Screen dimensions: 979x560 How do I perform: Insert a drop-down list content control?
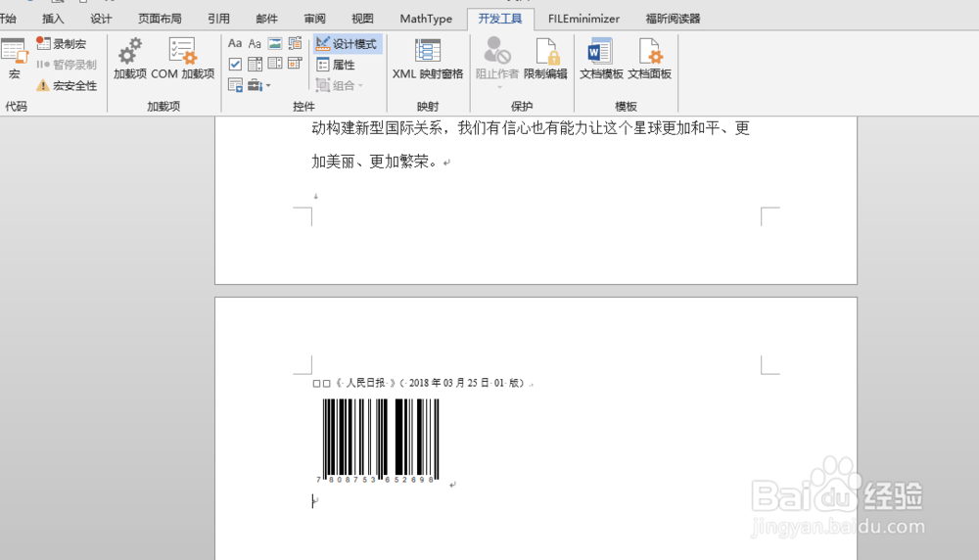click(x=275, y=64)
